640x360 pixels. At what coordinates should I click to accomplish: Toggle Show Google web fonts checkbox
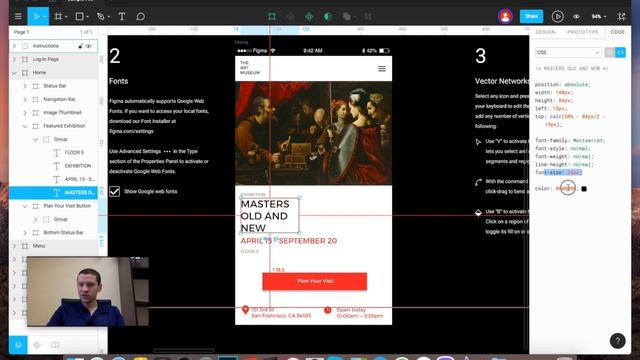(115, 191)
